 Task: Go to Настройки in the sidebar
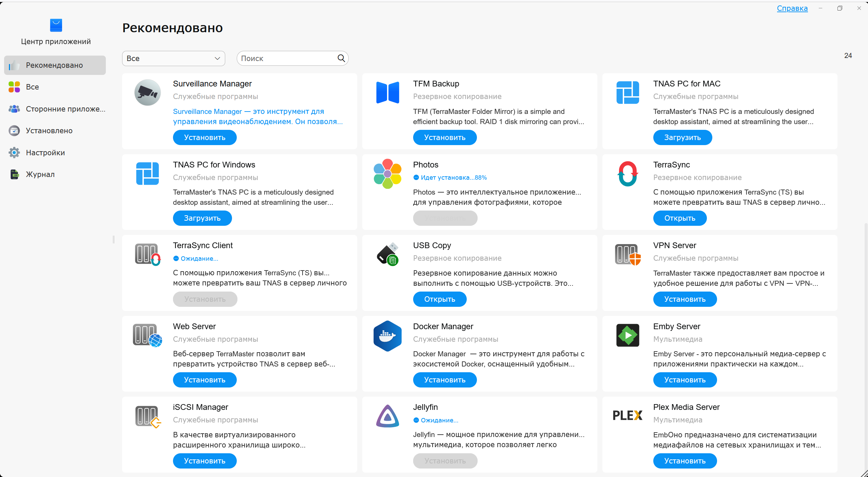pos(45,153)
